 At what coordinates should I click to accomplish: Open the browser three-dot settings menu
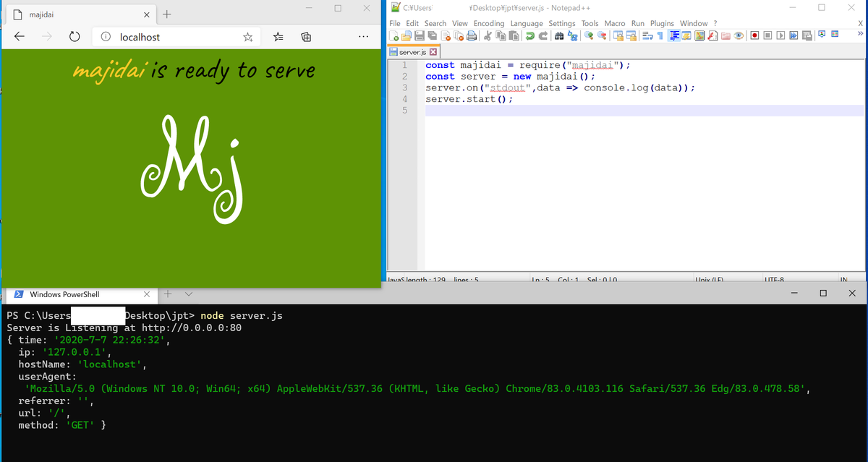pyautogui.click(x=364, y=37)
